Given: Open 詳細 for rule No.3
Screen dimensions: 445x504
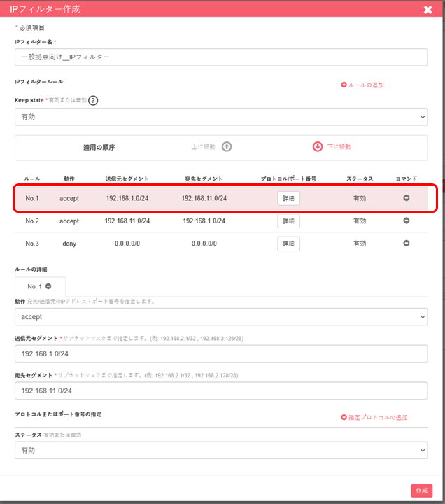Looking at the screenshot, I should coord(288,244).
